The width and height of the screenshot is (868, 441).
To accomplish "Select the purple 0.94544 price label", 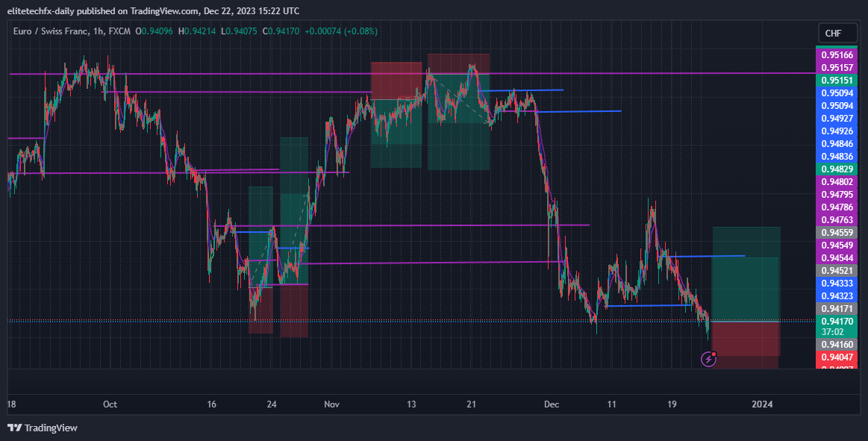I will pos(837,258).
